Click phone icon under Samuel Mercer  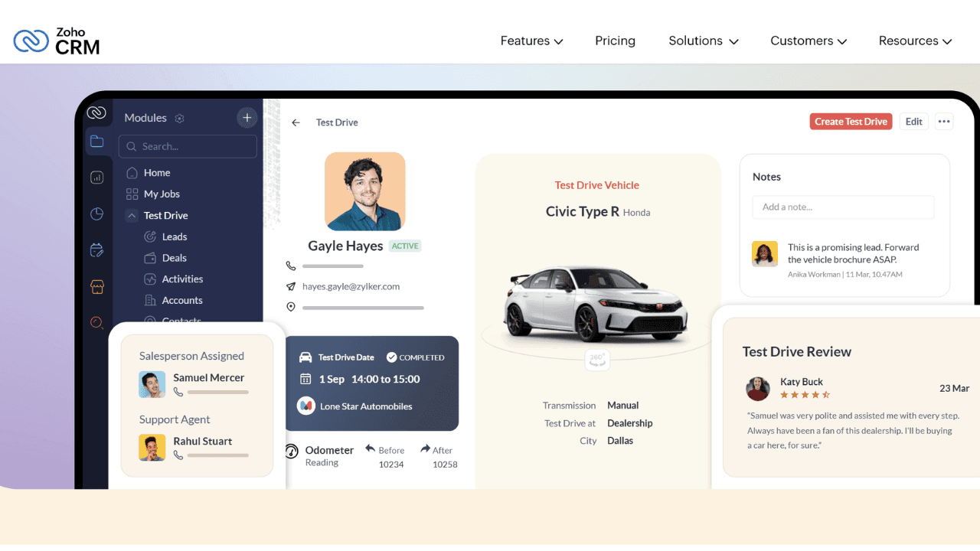pyautogui.click(x=178, y=392)
